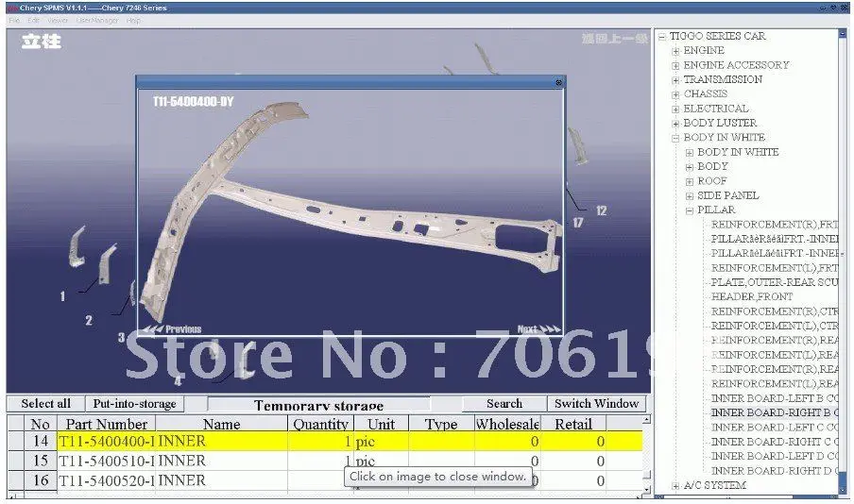
Task: Expand the CHASSIS tree node
Action: click(675, 94)
